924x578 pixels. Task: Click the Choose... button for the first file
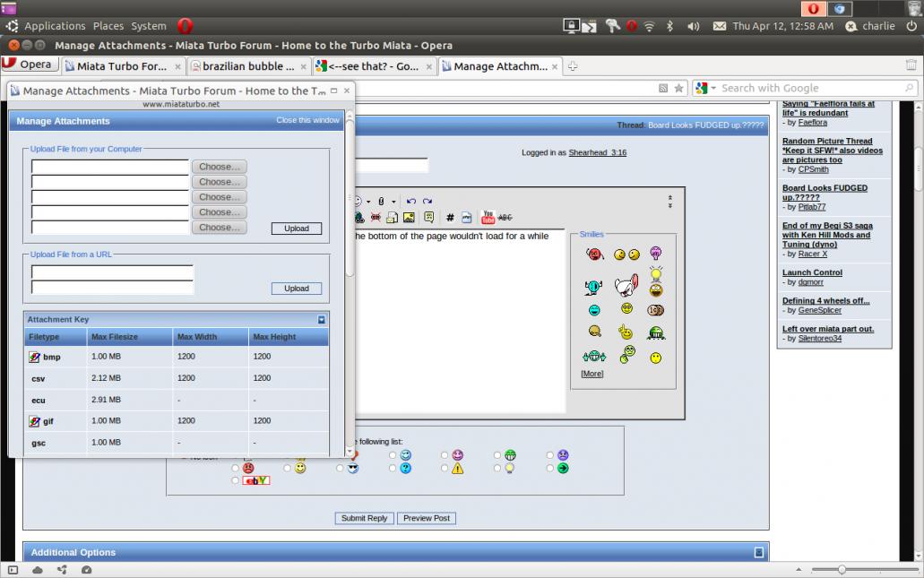(220, 167)
